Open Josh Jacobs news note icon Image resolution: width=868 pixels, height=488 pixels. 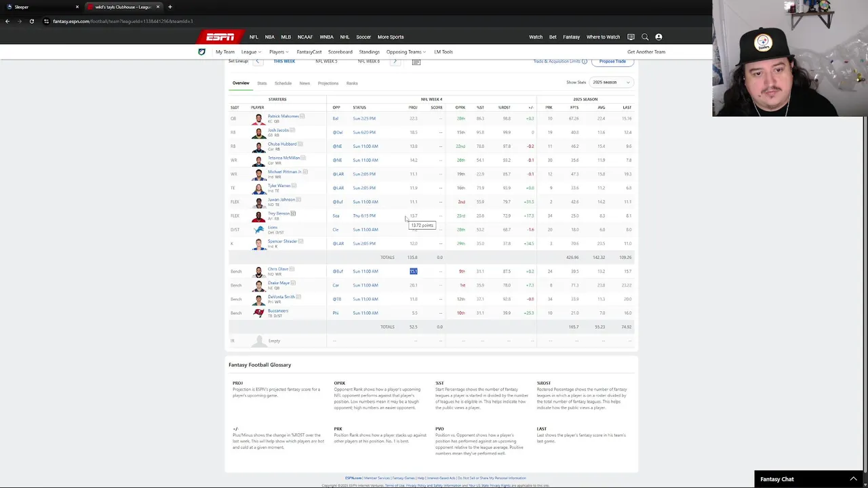[x=292, y=130]
